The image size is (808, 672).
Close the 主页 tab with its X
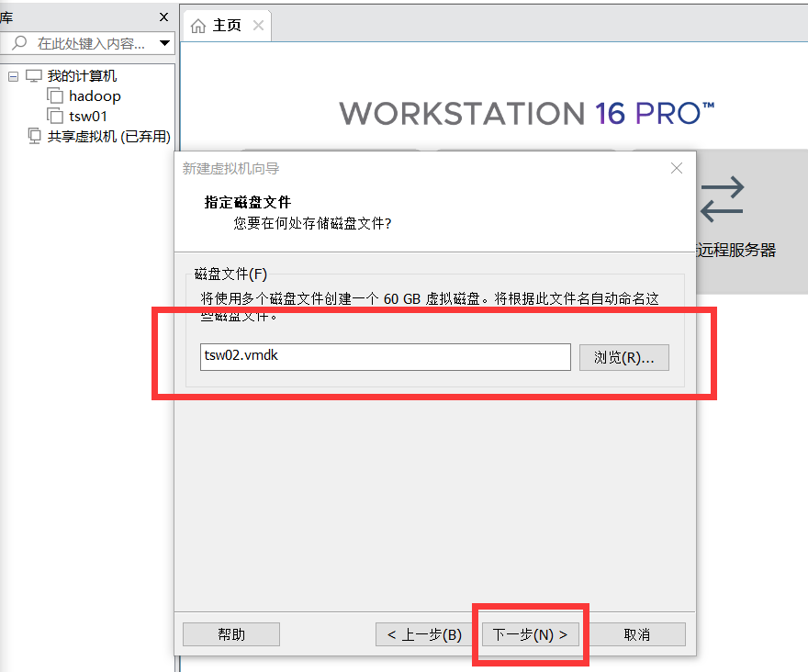click(260, 26)
